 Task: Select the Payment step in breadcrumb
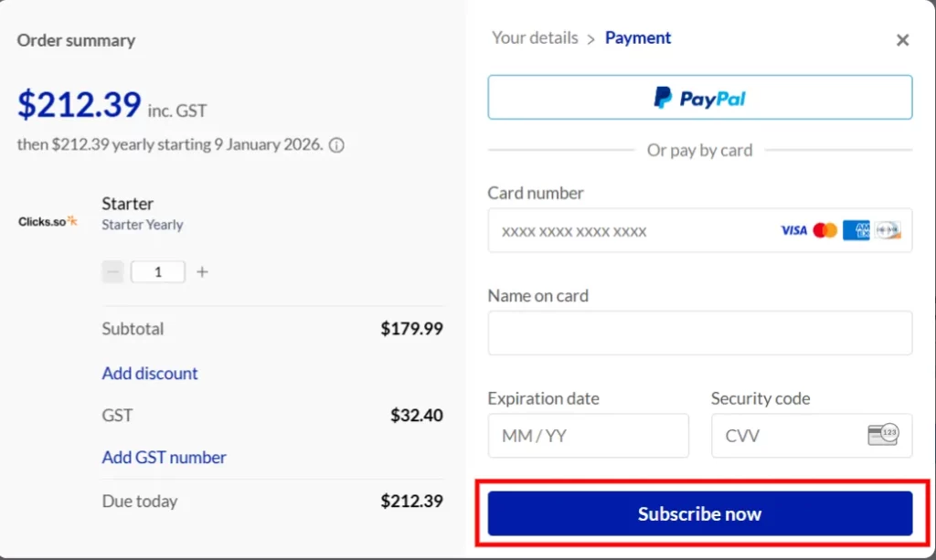637,37
